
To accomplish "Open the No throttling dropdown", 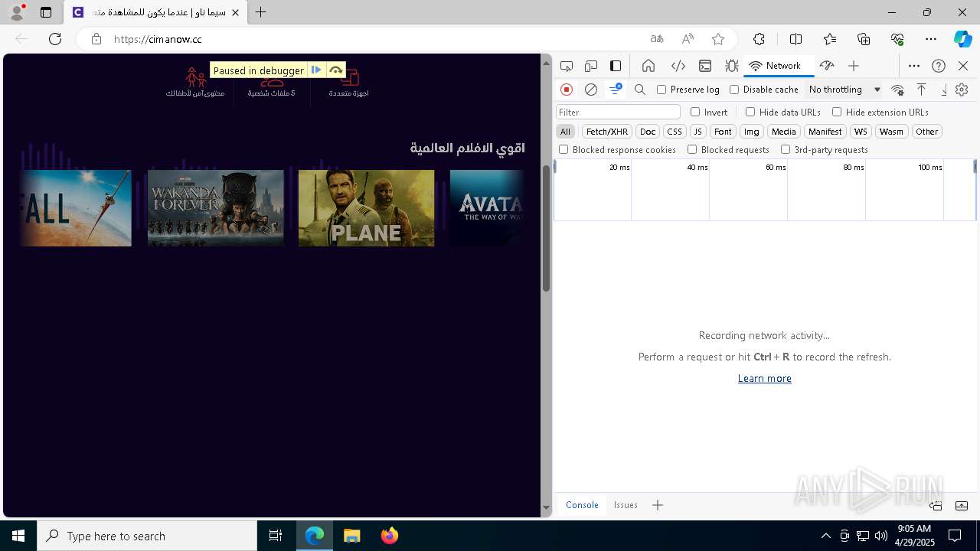I will pyautogui.click(x=844, y=90).
